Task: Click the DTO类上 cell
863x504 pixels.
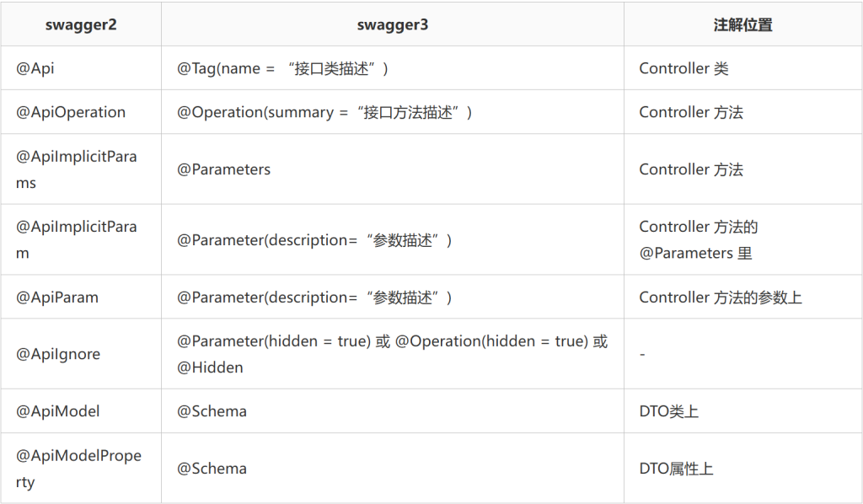Action: tap(743, 411)
